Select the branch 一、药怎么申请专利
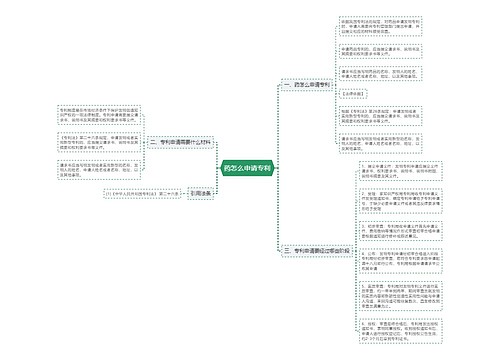Image resolution: width=500 pixels, height=360 pixels. pyautogui.click(x=307, y=85)
